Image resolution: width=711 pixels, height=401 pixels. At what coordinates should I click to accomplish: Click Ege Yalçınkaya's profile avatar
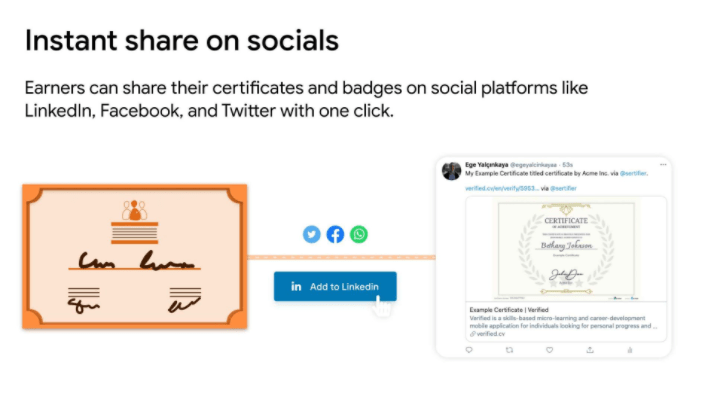click(x=452, y=170)
